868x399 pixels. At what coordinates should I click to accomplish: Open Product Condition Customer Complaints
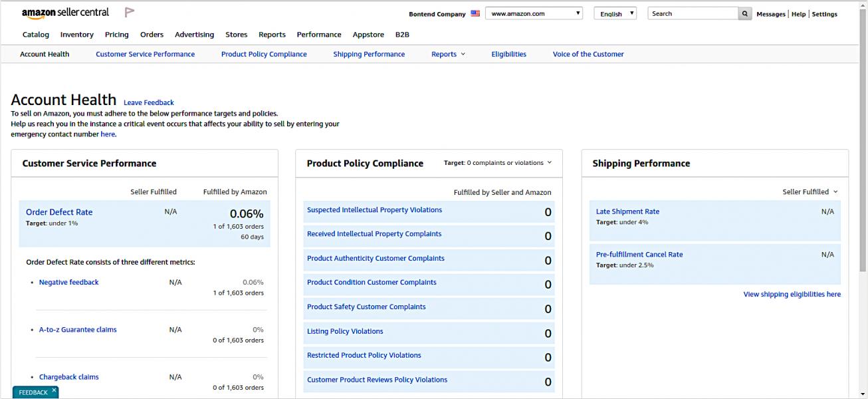coord(372,283)
